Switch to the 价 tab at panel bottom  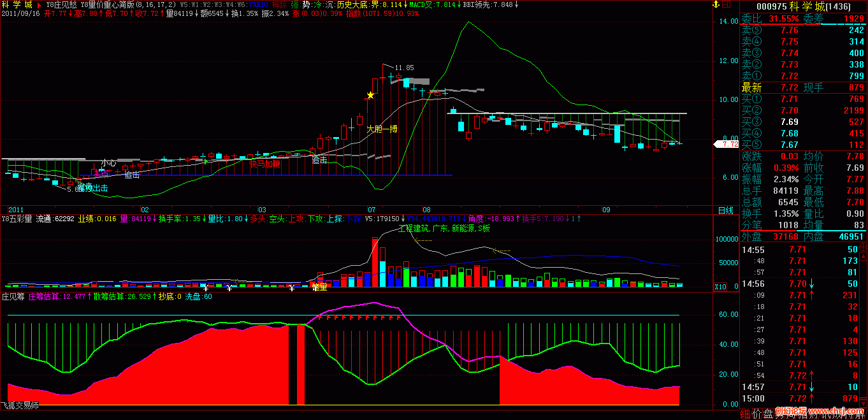coord(758,413)
